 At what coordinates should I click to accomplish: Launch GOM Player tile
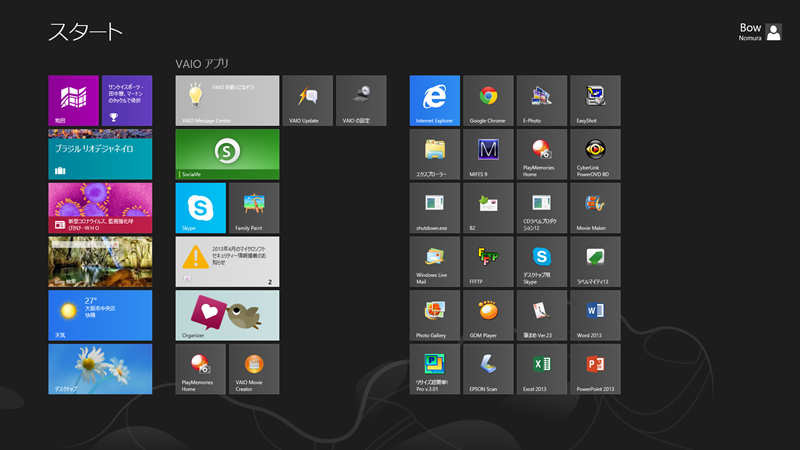[x=488, y=315]
